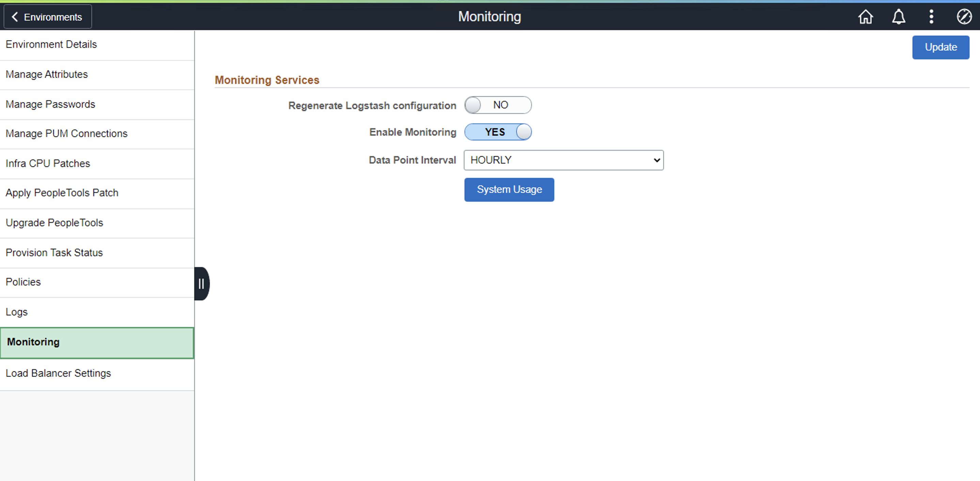This screenshot has height=481, width=980.
Task: Open the Data Point Interval dropdown
Action: pyautogui.click(x=563, y=160)
